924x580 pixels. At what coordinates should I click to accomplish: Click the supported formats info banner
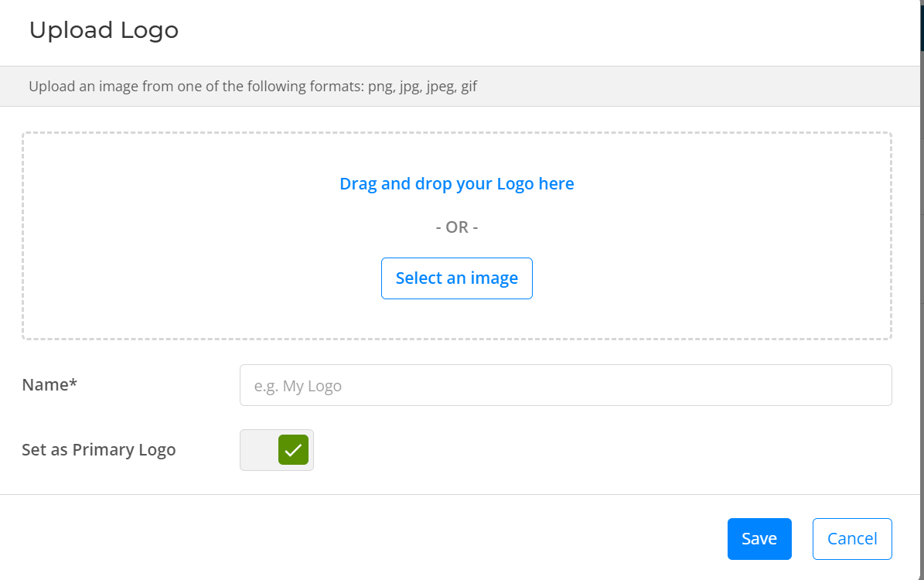[459, 86]
